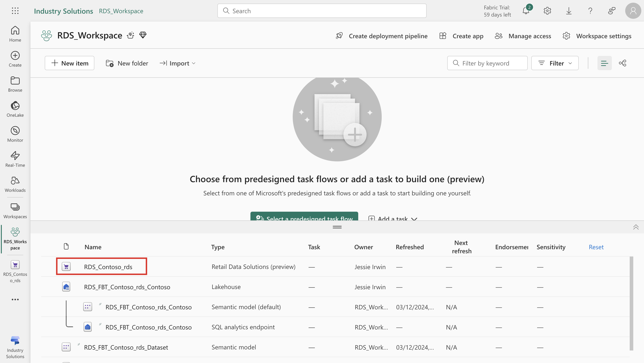Open Industry Solutions experience switcher
The height and width of the screenshot is (363, 644).
[x=15, y=347]
